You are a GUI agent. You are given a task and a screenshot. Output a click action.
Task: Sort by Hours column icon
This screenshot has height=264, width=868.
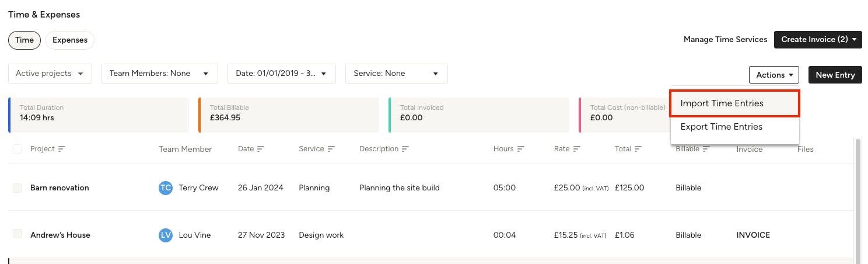[x=520, y=149]
